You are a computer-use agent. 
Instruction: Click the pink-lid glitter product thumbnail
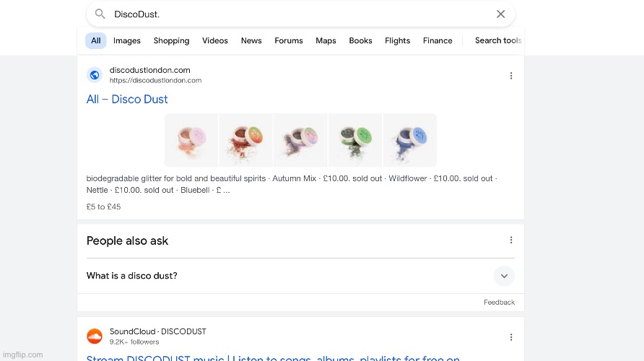point(191,140)
